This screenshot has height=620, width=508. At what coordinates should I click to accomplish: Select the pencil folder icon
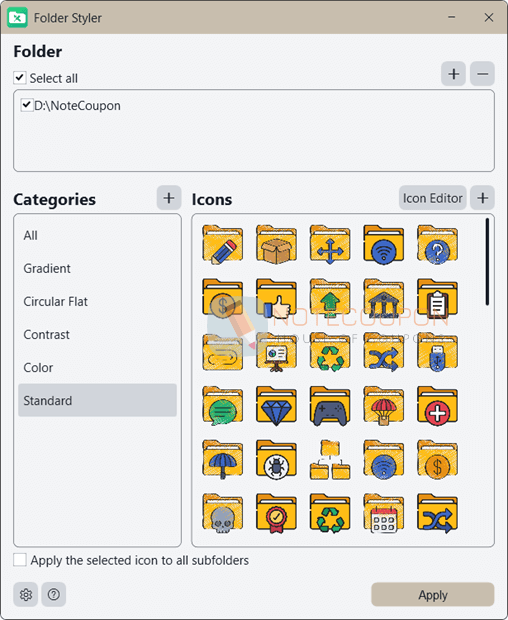tap(223, 244)
